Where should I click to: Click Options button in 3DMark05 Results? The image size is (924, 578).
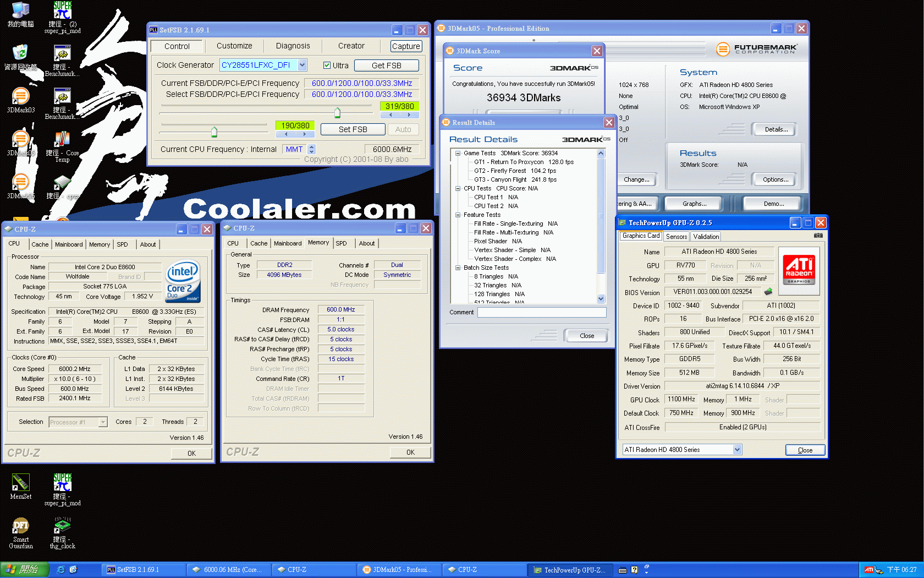coord(775,179)
